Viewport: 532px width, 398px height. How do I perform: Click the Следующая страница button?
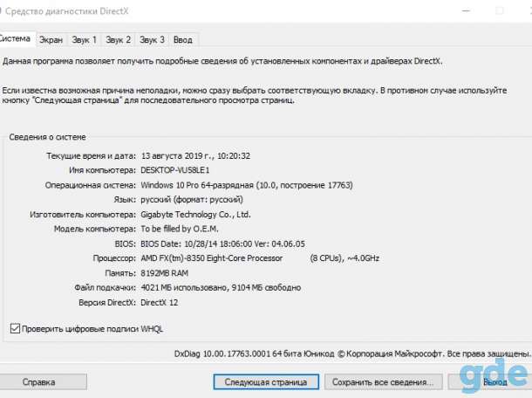(x=266, y=382)
